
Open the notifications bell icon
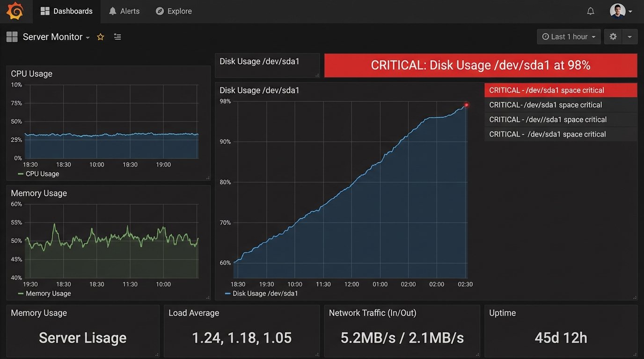tap(591, 11)
